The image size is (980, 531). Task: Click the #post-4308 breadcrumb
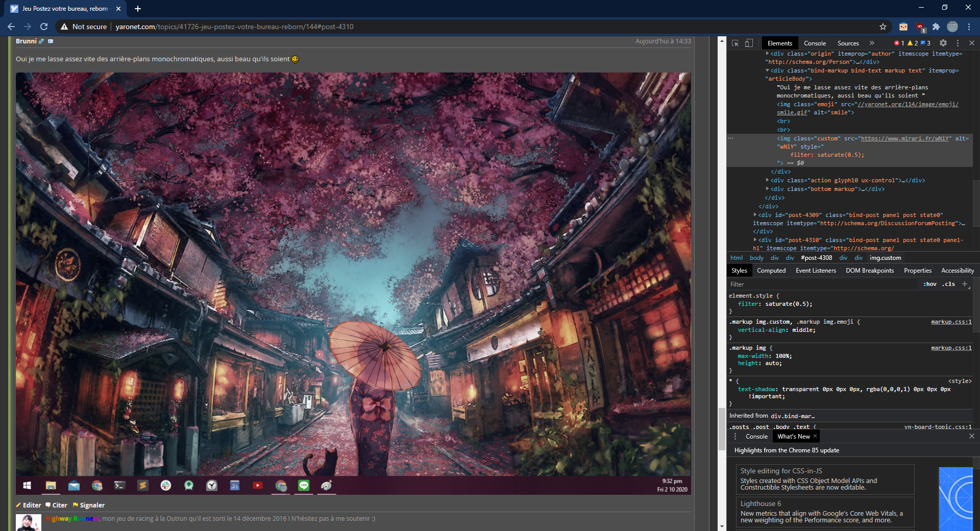(x=816, y=258)
